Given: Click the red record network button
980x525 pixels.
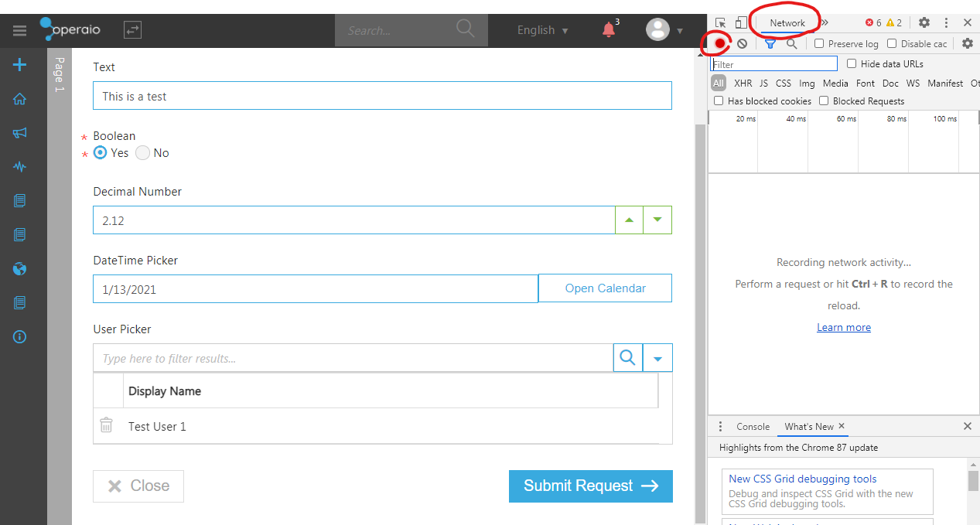Looking at the screenshot, I should [x=720, y=44].
